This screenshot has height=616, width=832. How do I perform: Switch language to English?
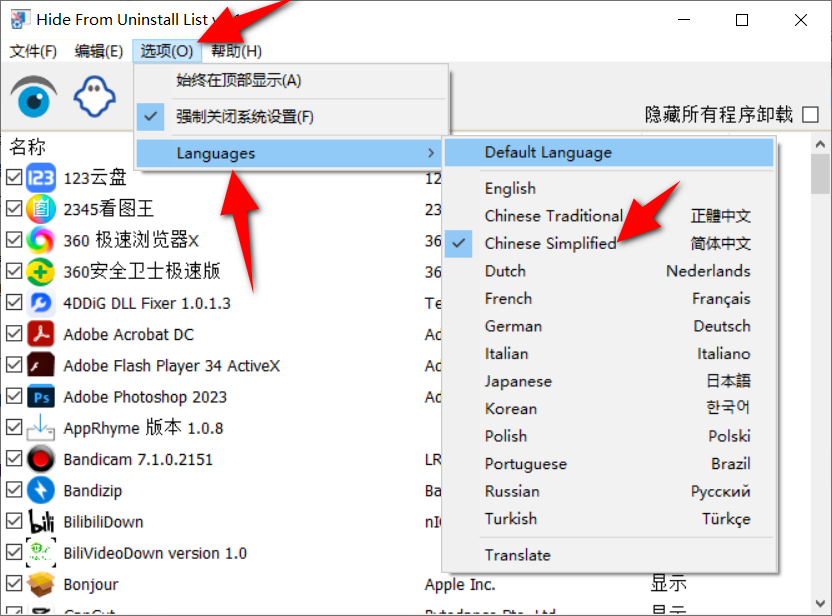[x=609, y=188]
